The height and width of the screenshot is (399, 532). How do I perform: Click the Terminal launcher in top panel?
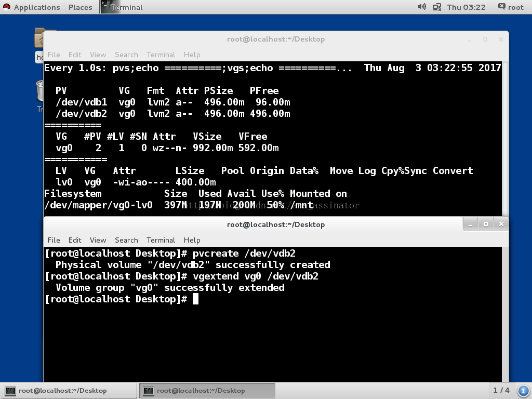click(122, 7)
